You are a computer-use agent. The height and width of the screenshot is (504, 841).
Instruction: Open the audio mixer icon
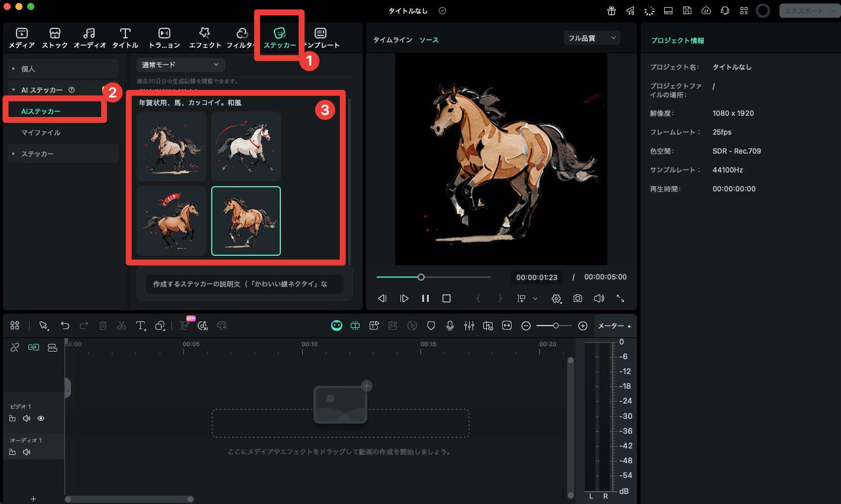[469, 326]
